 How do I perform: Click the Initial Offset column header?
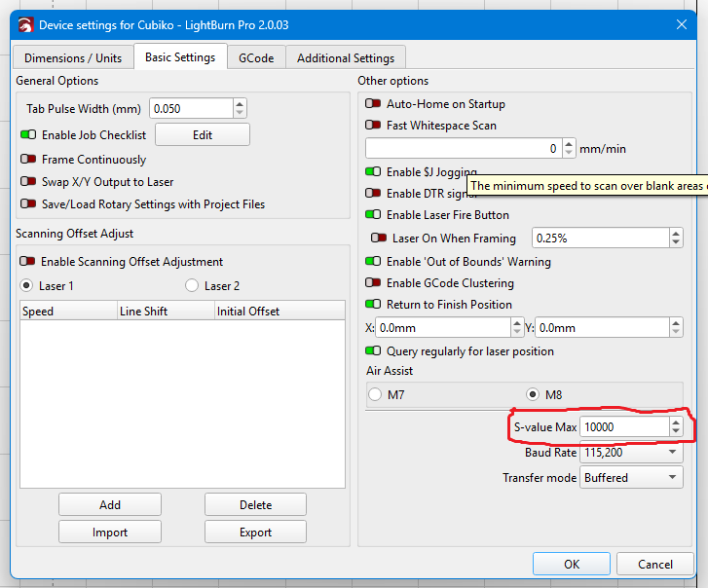point(279,311)
